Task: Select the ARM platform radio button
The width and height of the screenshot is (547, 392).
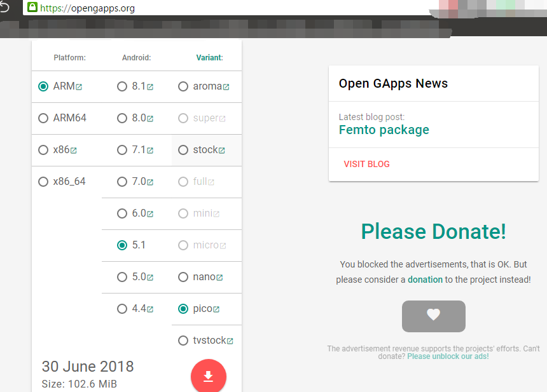Action: coord(43,86)
